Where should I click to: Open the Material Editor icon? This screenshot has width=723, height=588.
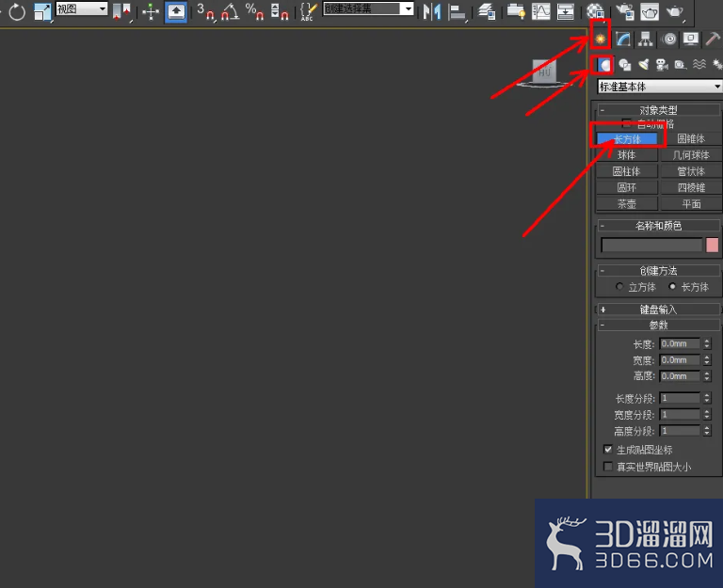595,11
